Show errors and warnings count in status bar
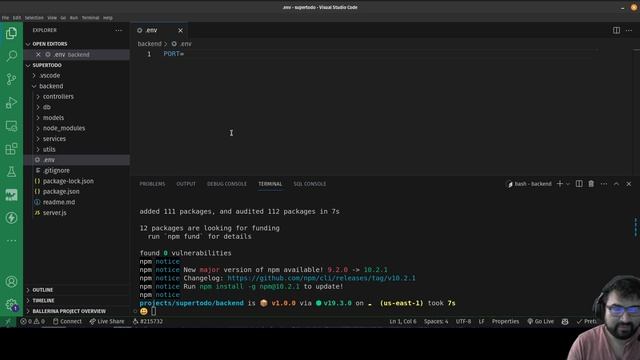 [x=32, y=322]
